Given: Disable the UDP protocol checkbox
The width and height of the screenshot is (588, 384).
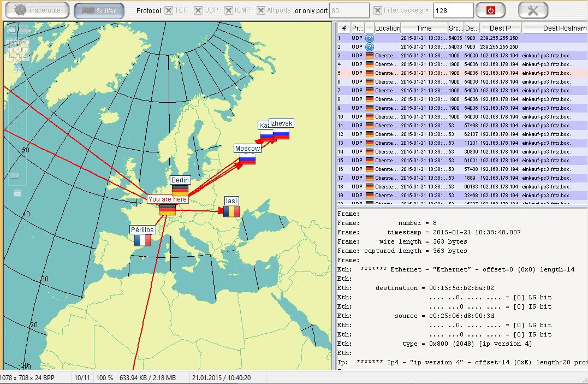Looking at the screenshot, I should click(198, 10).
